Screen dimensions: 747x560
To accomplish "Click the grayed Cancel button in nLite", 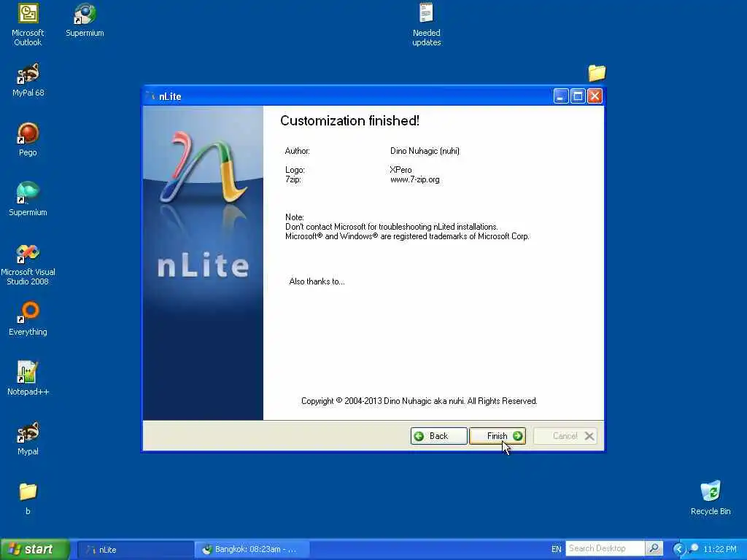I will 565,436.
